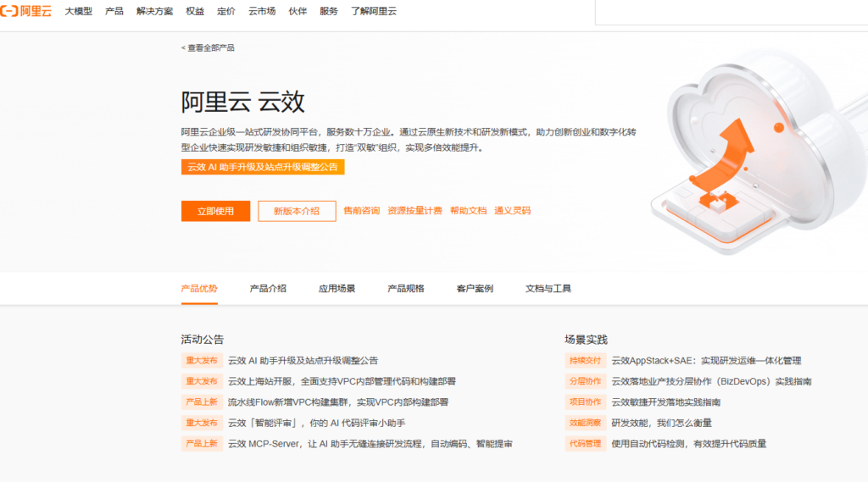
Task: Click the 代码管理 tag
Action: pyautogui.click(x=585, y=443)
